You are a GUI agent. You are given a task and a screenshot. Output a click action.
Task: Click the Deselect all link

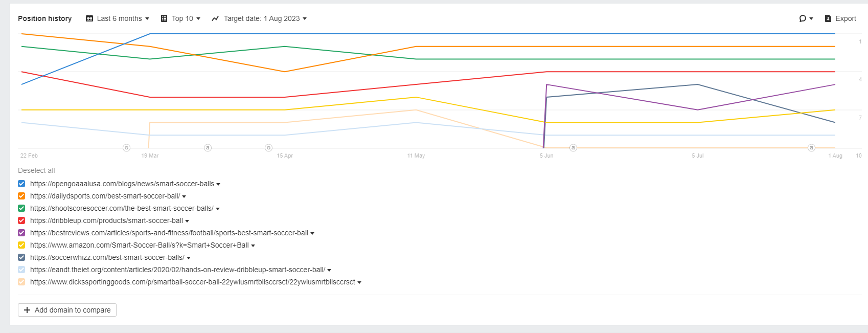[36, 170]
